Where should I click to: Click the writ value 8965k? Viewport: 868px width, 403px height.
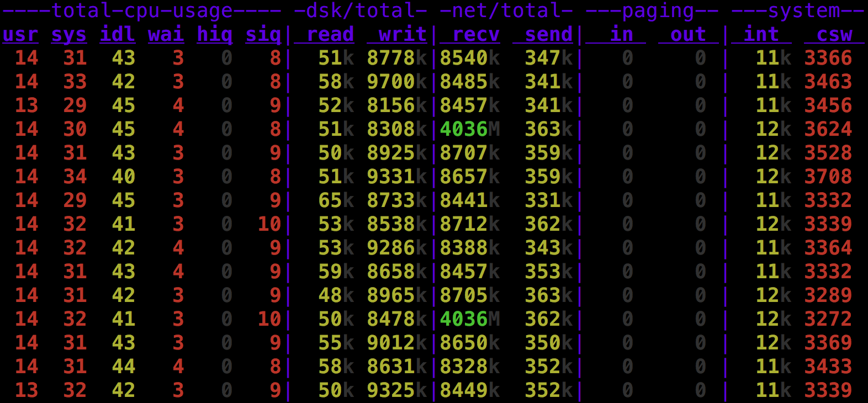(x=397, y=295)
